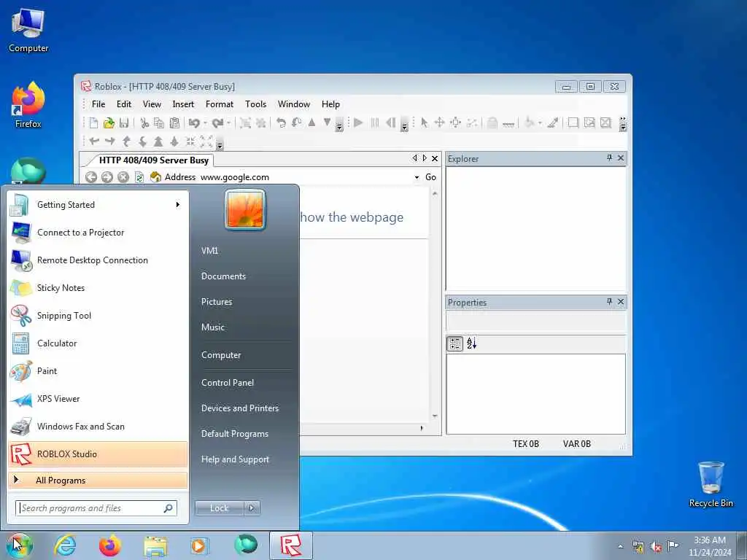The height and width of the screenshot is (560, 747).
Task: Open the File menu
Action: click(98, 104)
